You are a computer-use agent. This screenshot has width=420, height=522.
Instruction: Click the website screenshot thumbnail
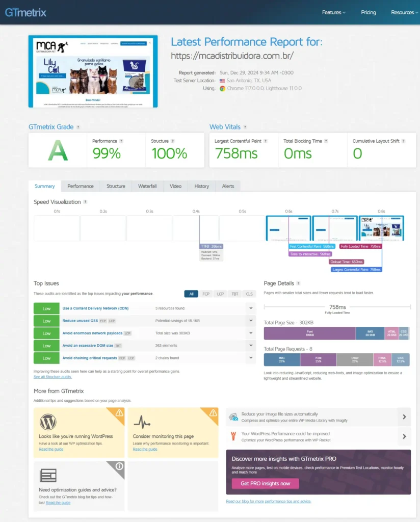coord(93,71)
